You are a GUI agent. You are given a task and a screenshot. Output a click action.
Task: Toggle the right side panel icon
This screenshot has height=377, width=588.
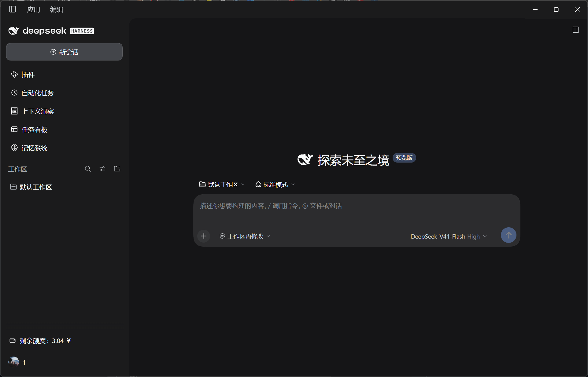576,30
